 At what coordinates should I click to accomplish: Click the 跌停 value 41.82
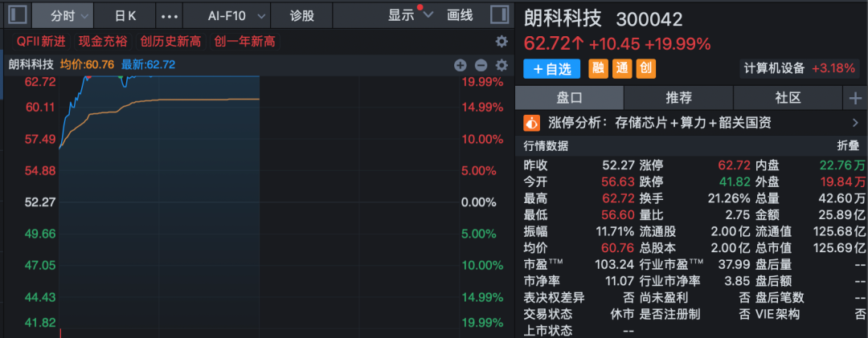[735, 182]
